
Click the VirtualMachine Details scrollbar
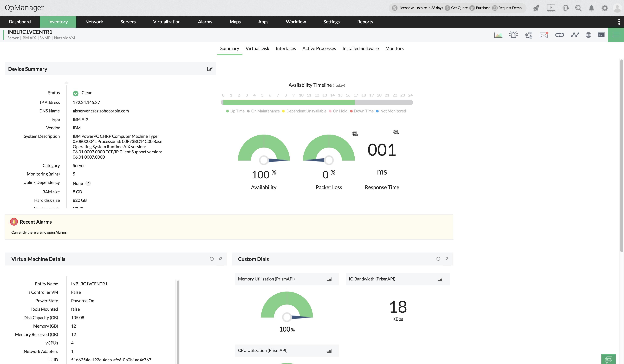tap(178, 322)
